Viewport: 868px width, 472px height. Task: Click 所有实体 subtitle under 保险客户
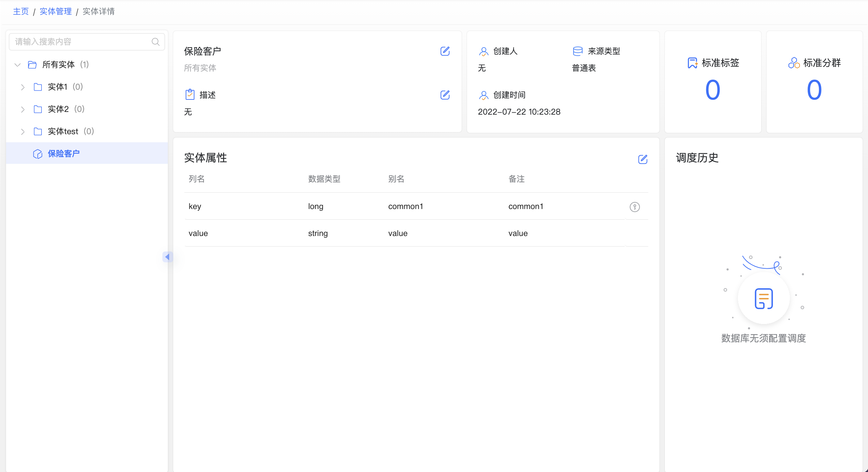click(x=200, y=68)
